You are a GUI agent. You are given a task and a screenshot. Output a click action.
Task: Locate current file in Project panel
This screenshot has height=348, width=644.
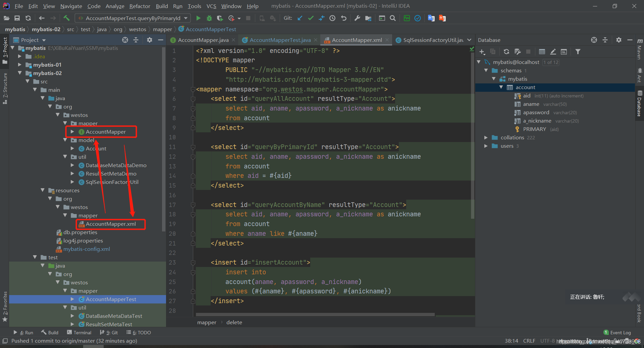[125, 40]
